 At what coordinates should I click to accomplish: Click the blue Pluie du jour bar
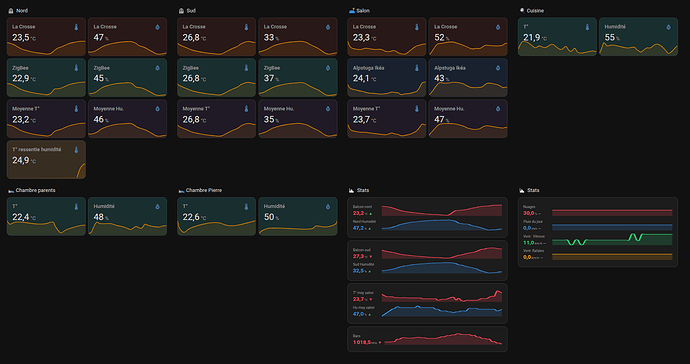(612, 228)
